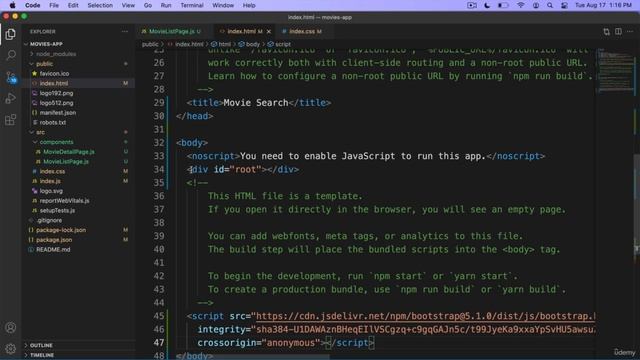Viewport: 640px width, 360px height.
Task: Open the Help menu
Action: coord(249,5)
